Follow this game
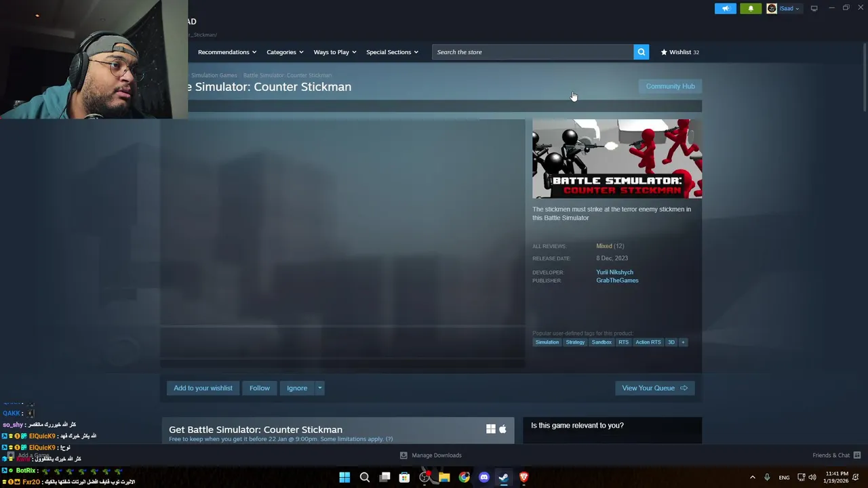The width and height of the screenshot is (868, 488). [x=259, y=388]
